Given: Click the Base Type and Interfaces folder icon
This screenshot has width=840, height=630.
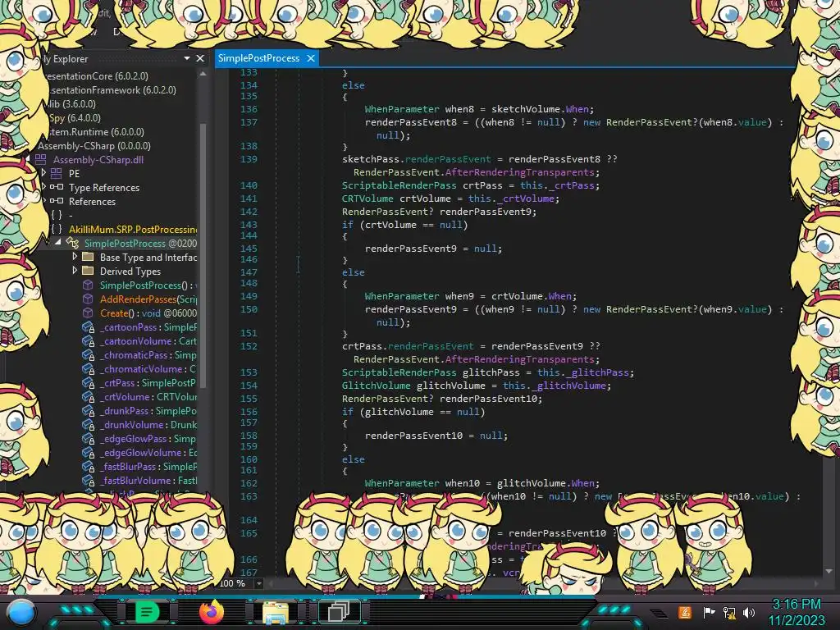Looking at the screenshot, I should 88,257.
